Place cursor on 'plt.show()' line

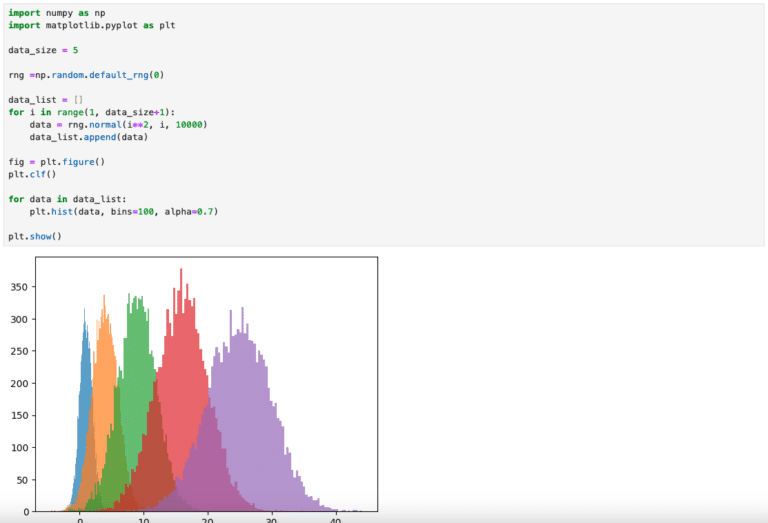pos(35,236)
